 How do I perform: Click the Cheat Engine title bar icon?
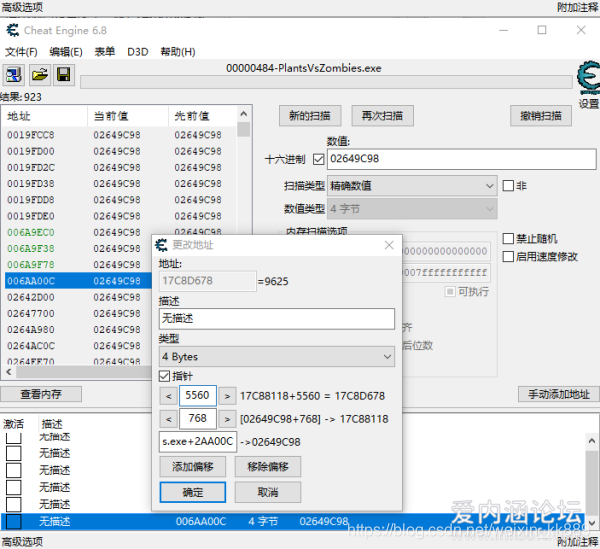[x=13, y=30]
